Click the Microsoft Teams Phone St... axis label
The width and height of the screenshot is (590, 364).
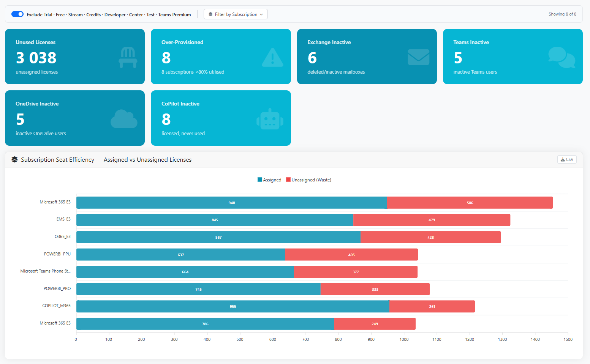tap(46, 271)
